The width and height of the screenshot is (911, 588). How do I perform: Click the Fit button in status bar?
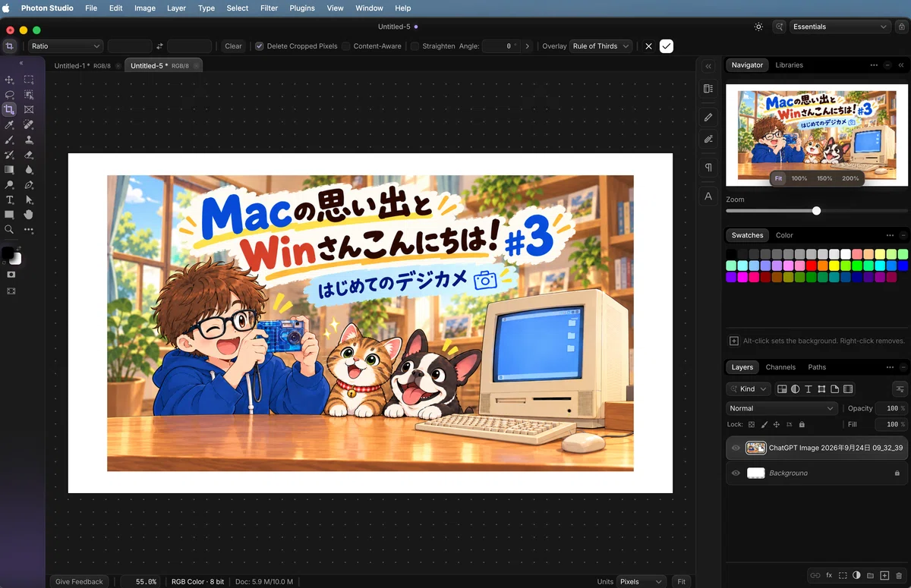pos(682,582)
